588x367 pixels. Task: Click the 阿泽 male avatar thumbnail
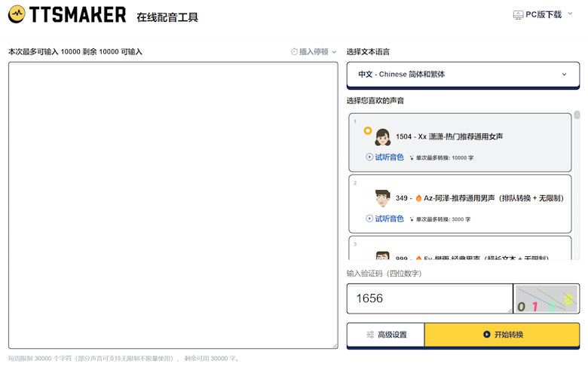382,198
